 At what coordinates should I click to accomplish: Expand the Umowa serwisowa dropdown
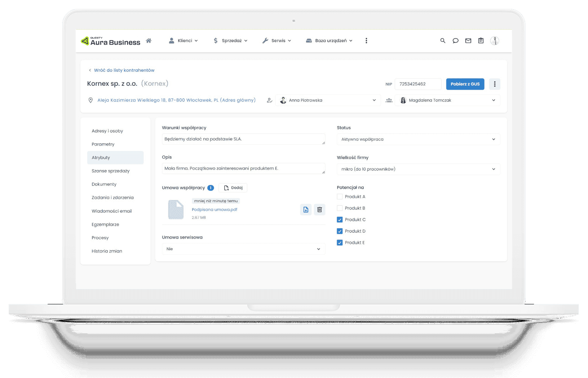click(243, 249)
